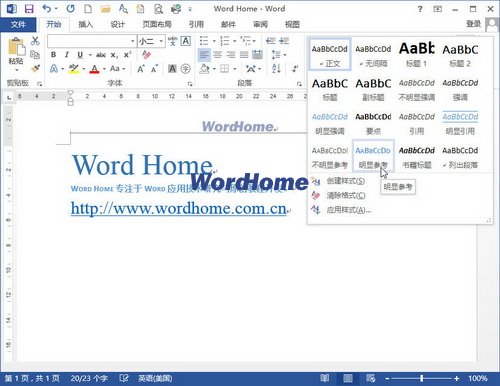
Task: Show or hide paragraph marks
Action: tap(295, 69)
